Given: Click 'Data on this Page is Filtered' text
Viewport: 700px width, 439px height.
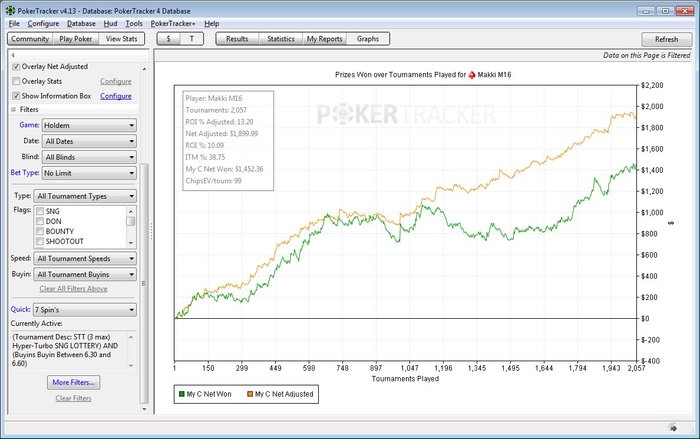Looking at the screenshot, I should coord(646,55).
